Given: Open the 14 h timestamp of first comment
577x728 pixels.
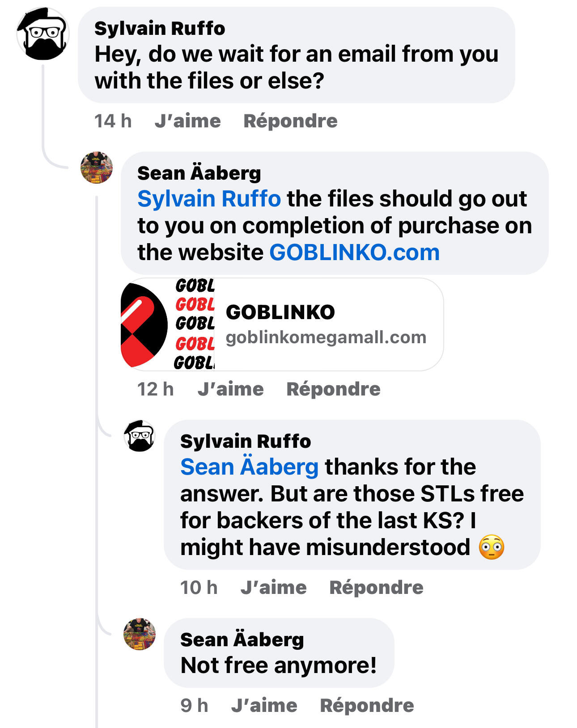Looking at the screenshot, I should point(113,121).
